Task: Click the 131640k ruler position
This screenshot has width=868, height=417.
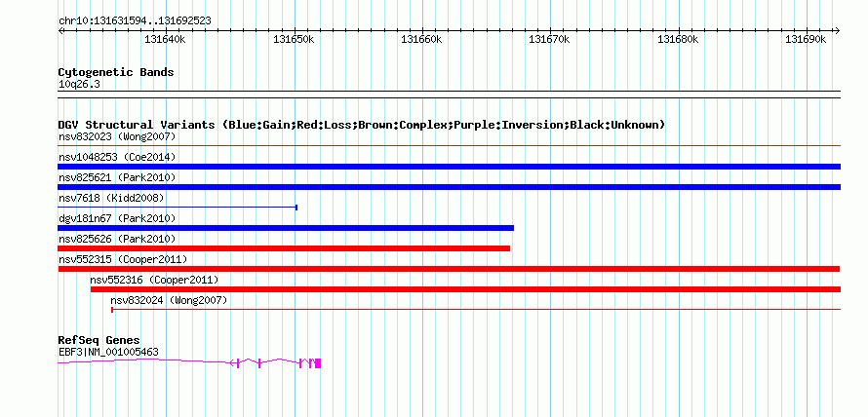Action: tap(166, 39)
